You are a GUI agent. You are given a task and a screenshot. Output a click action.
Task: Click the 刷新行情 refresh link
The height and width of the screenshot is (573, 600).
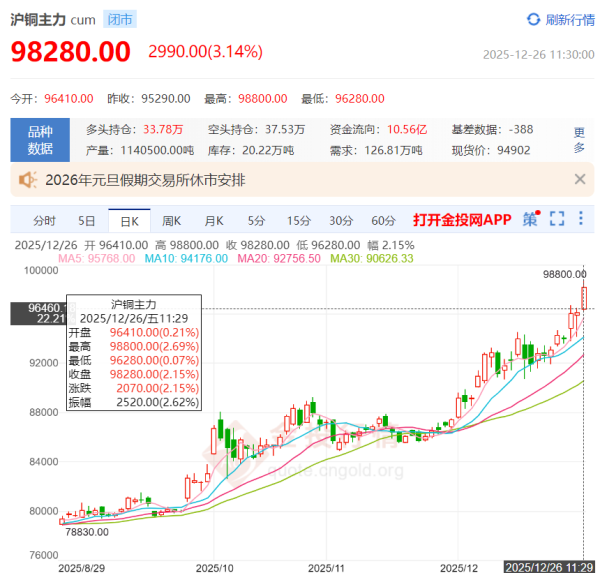[569, 20]
